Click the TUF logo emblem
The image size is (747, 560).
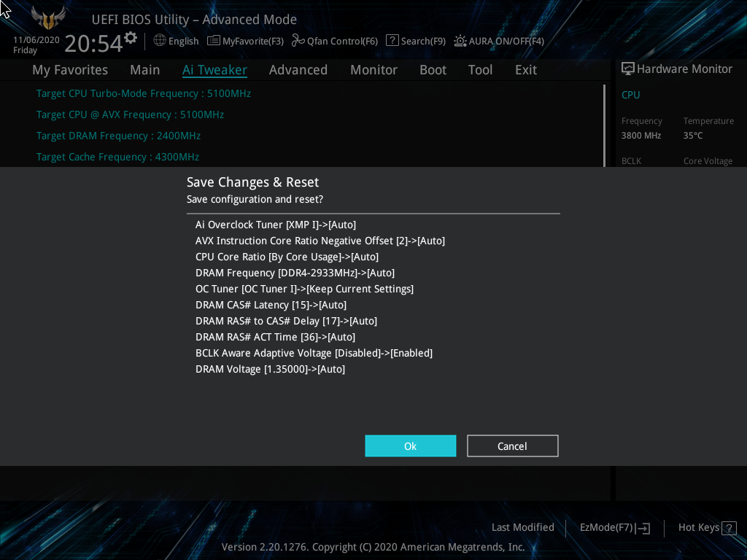(x=48, y=18)
